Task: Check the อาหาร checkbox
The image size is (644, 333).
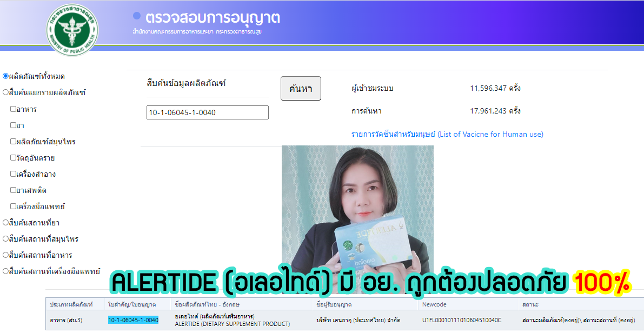Action: 13,109
